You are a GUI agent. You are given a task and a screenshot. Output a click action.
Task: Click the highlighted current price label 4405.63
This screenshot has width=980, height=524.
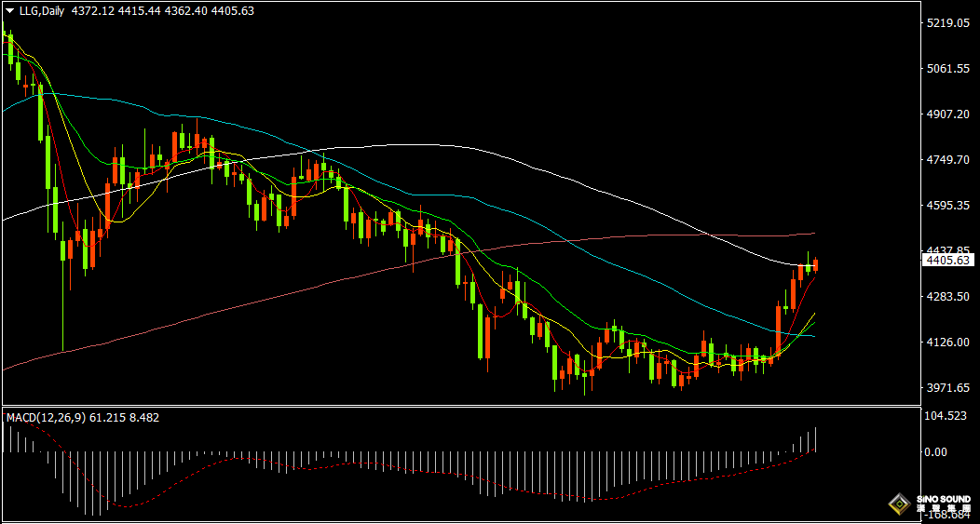[x=948, y=261]
